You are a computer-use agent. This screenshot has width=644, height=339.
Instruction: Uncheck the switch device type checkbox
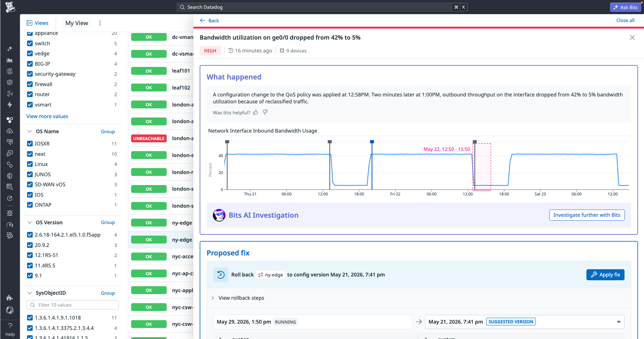point(30,43)
